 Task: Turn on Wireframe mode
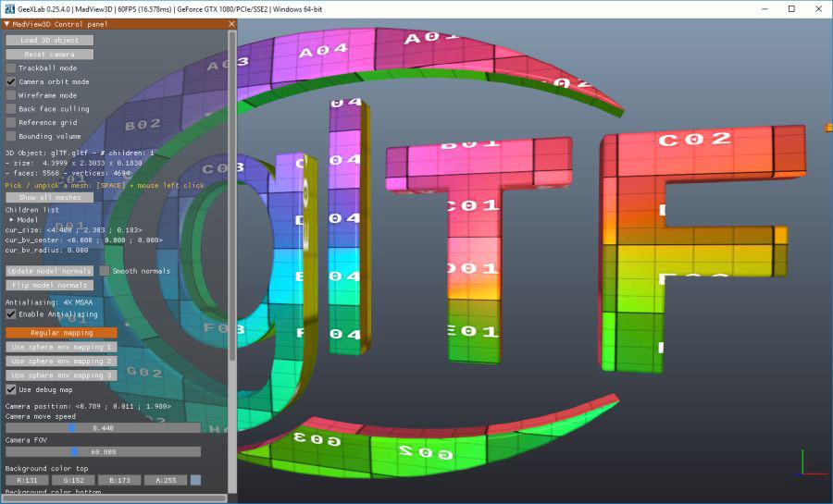(x=10, y=95)
